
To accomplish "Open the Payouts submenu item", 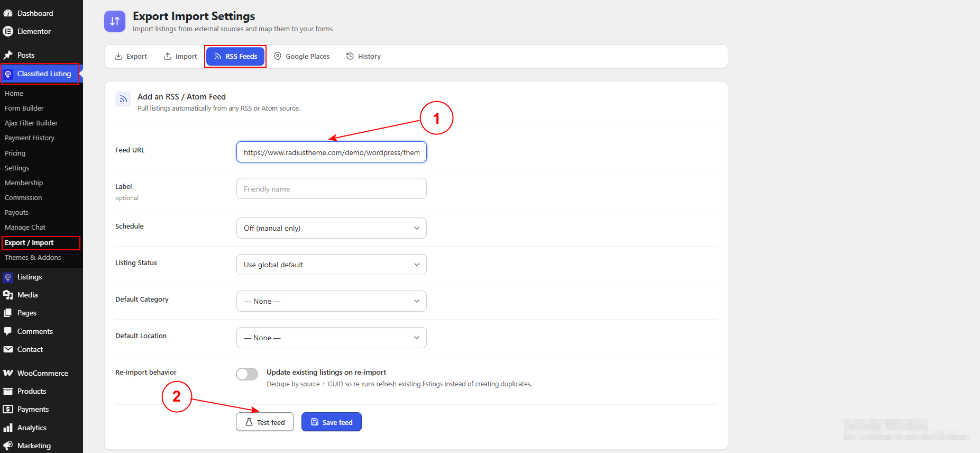I will point(16,212).
